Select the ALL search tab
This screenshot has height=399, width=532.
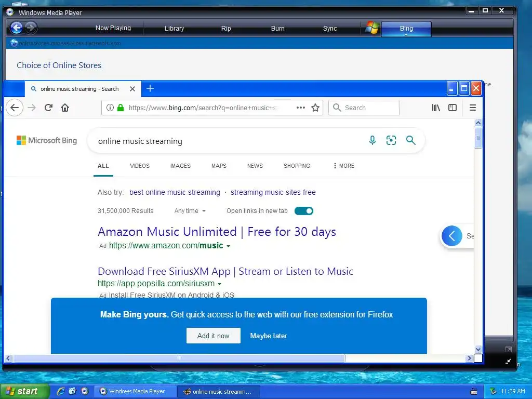(103, 166)
